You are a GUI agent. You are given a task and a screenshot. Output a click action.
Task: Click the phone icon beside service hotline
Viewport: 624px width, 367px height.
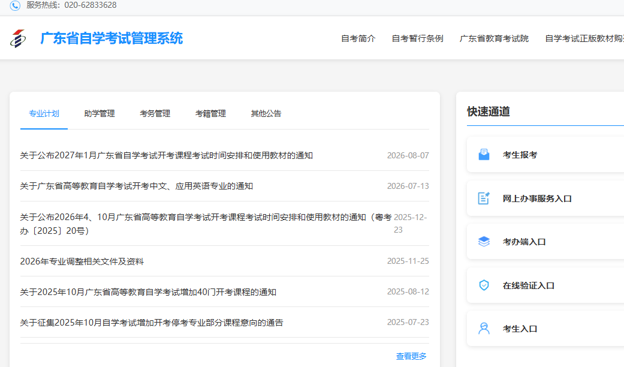pyautogui.click(x=15, y=5)
